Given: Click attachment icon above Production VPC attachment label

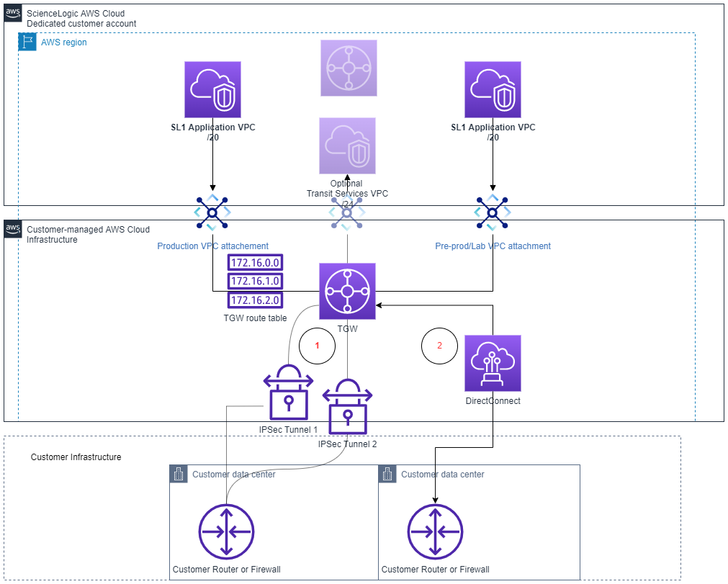Looking at the screenshot, I should click(x=212, y=212).
